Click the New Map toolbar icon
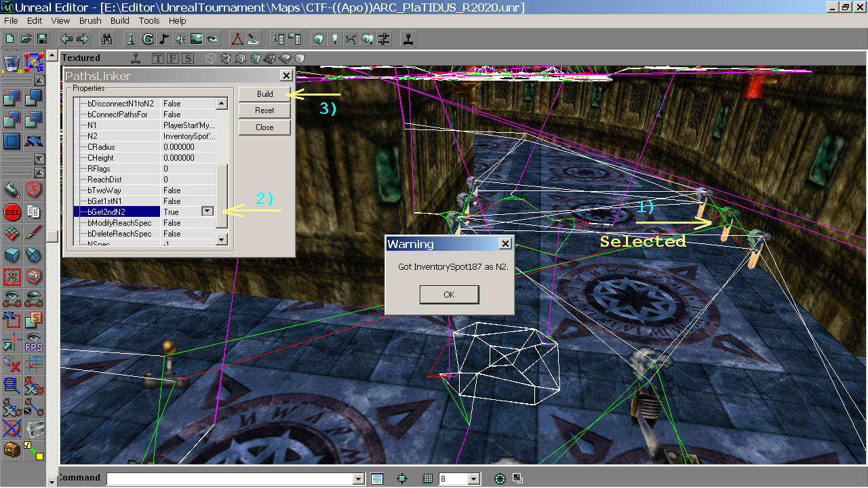This screenshot has width=868, height=488. (x=9, y=39)
